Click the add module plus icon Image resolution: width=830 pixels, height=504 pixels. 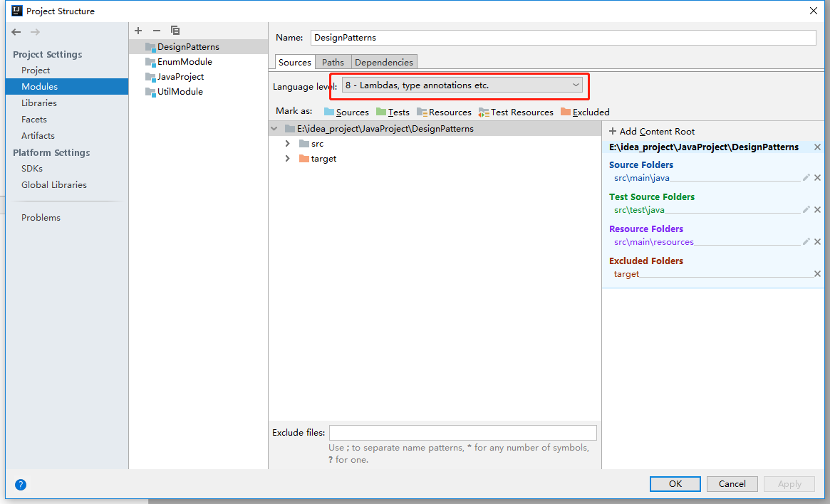point(138,31)
